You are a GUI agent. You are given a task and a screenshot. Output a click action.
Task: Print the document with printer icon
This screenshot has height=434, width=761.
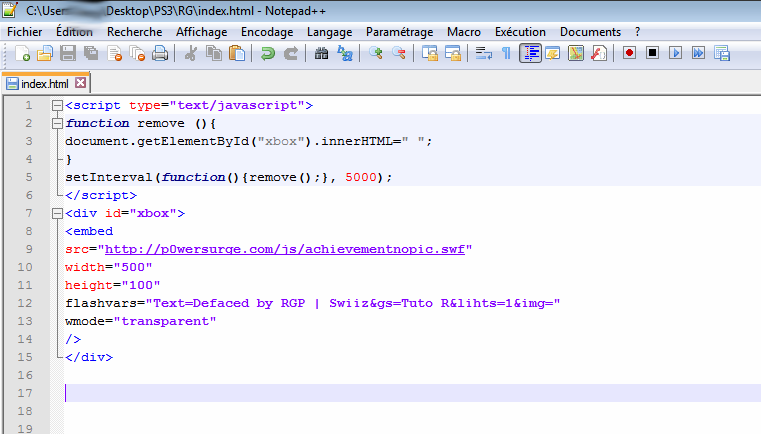click(160, 53)
